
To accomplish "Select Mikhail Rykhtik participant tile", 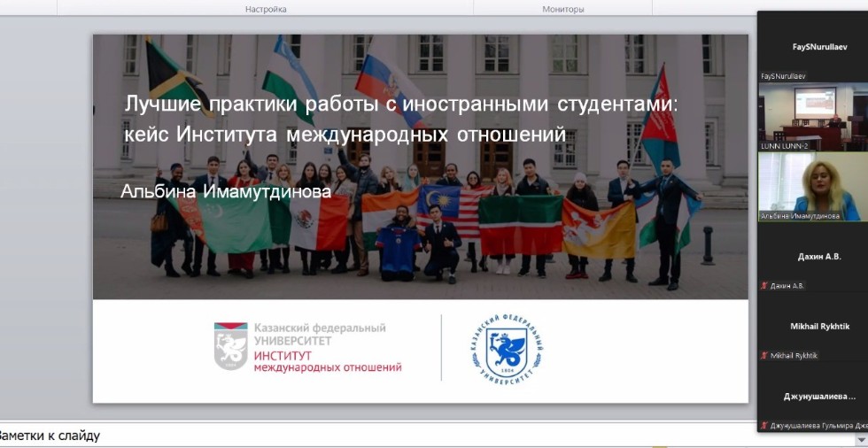I will (x=812, y=327).
